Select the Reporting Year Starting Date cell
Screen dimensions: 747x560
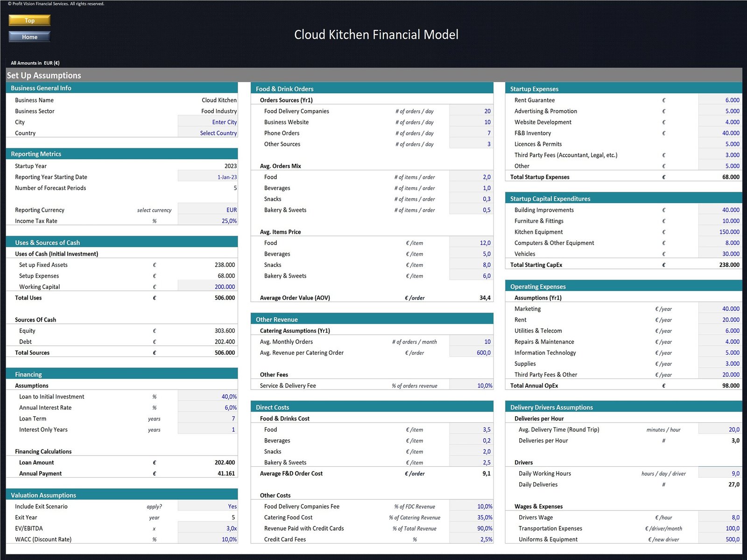point(208,177)
